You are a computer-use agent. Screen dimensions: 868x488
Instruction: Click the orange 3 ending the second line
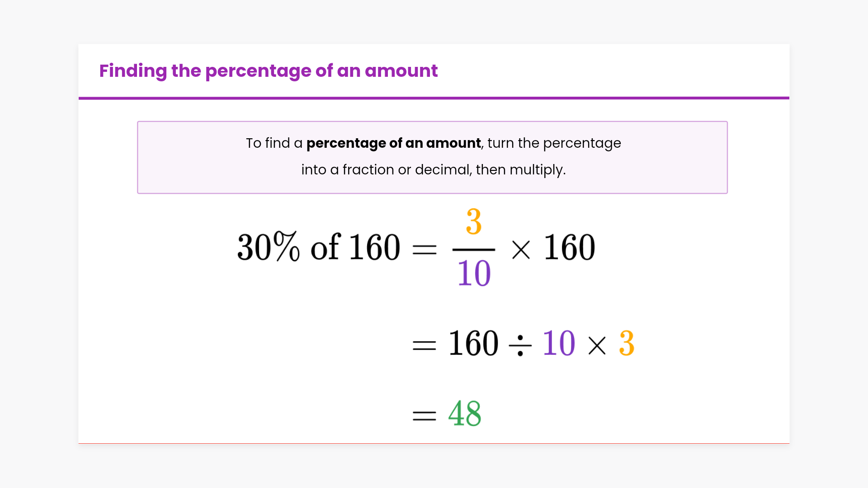(x=627, y=343)
